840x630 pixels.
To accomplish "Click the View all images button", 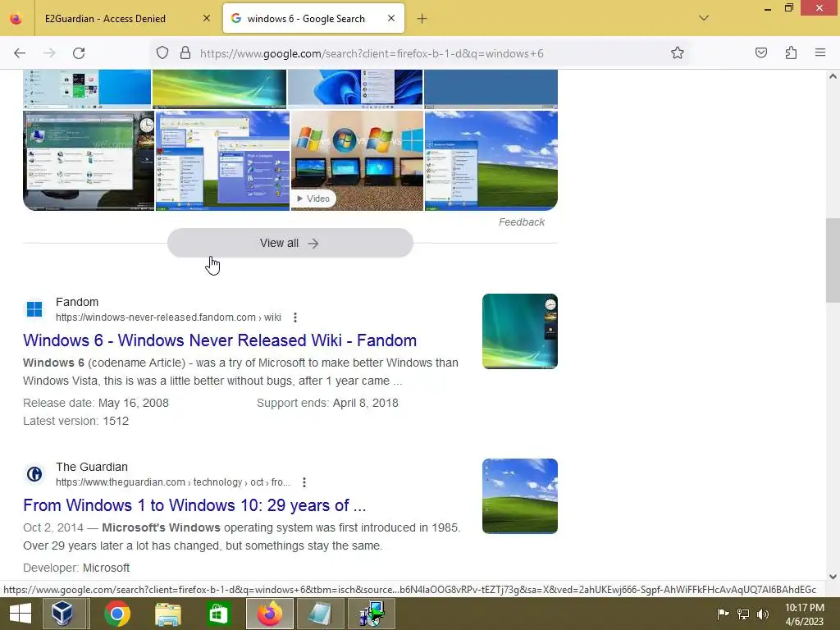I will [290, 243].
